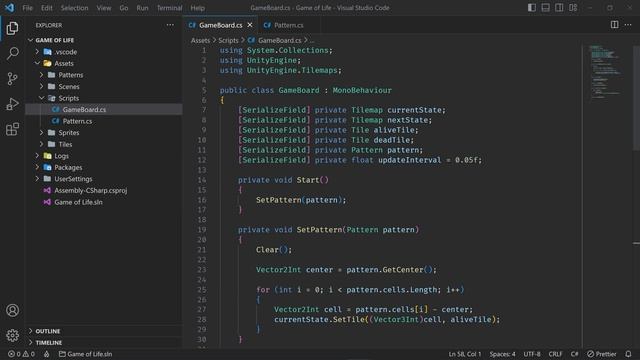The height and width of the screenshot is (360, 640).
Task: Toggle primary side bar layout icon
Action: pyautogui.click(x=531, y=8)
